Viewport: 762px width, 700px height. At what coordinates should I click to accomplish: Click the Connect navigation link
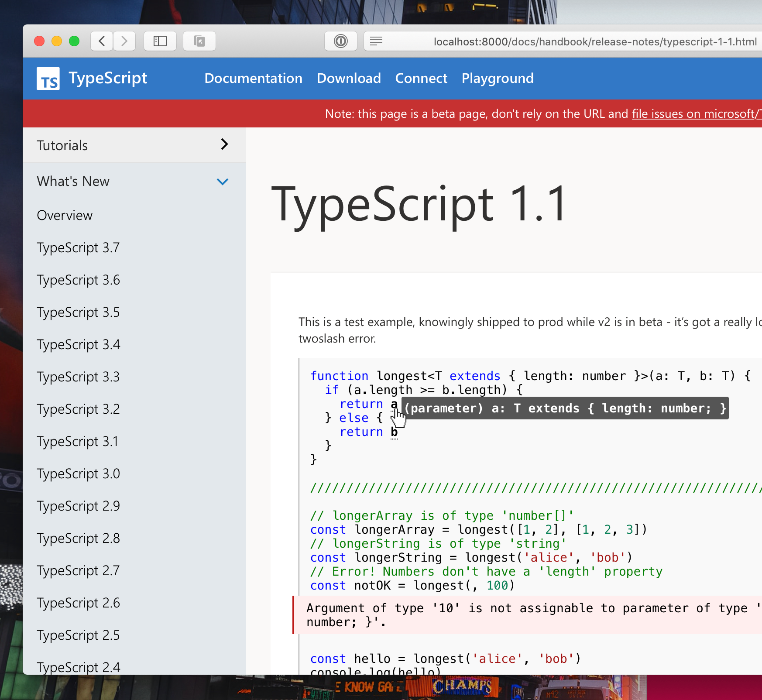click(x=421, y=79)
